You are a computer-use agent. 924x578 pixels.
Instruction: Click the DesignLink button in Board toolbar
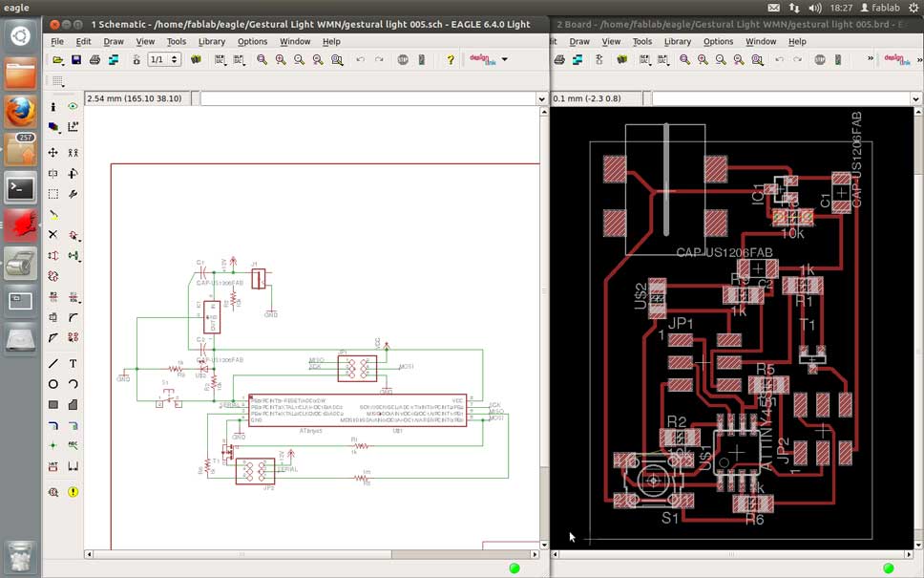point(897,59)
